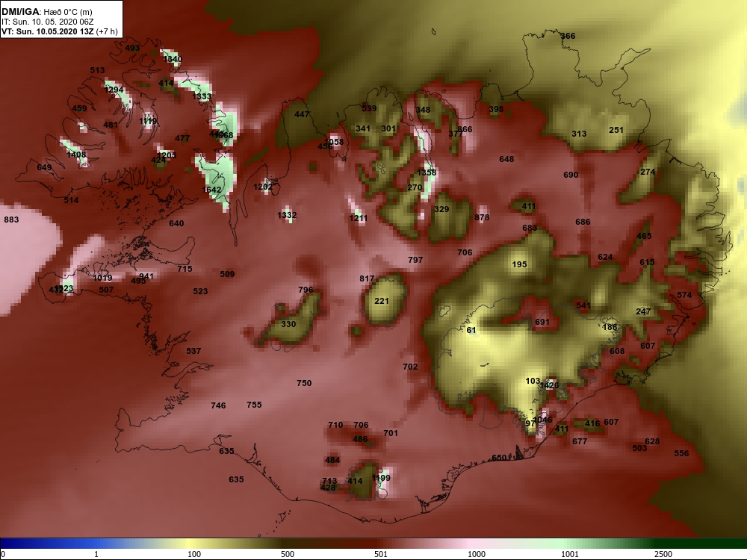Image resolution: width=747 pixels, height=560 pixels.
Task: Click the map value 702
Action: point(410,367)
